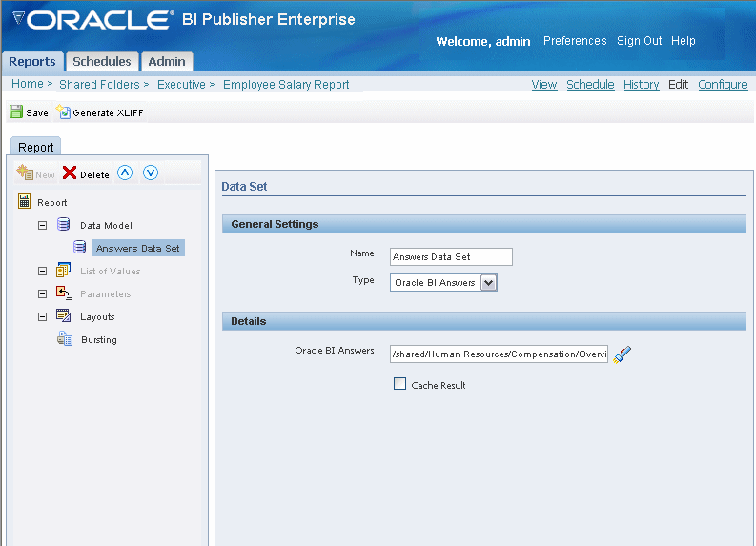Click the Parameters icon
The image size is (756, 546).
click(63, 293)
